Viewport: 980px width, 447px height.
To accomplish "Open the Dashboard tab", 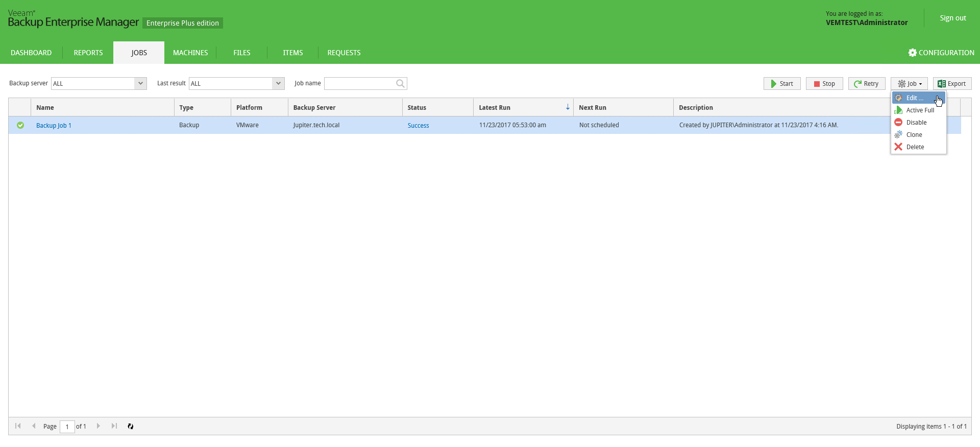I will [x=31, y=53].
